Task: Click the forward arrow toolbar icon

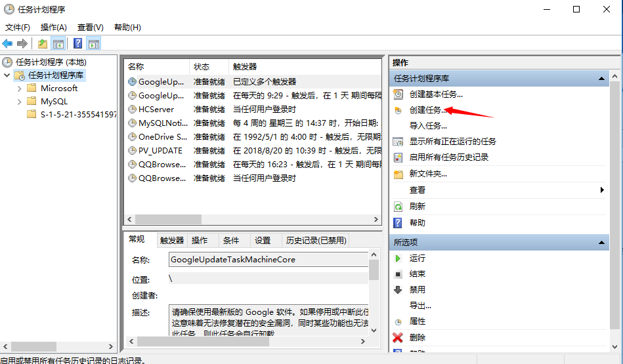Action: 22,43
